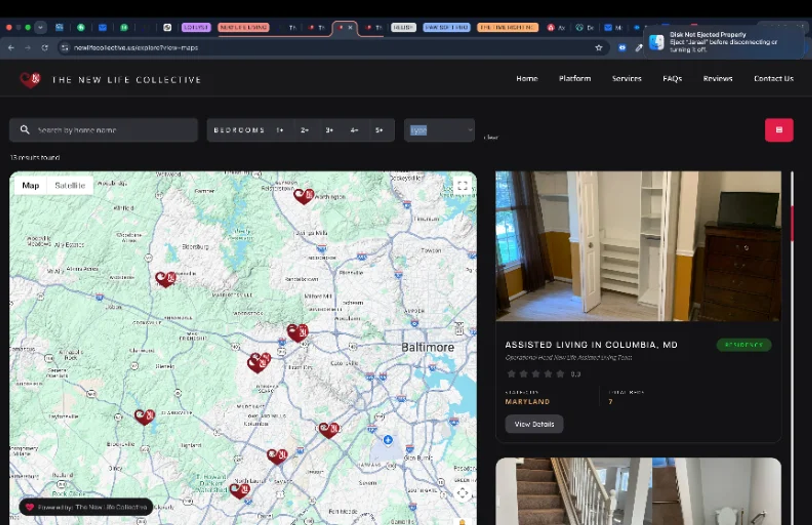Expand the orange tab group
Viewport: 812px width, 525px height.
click(507, 27)
